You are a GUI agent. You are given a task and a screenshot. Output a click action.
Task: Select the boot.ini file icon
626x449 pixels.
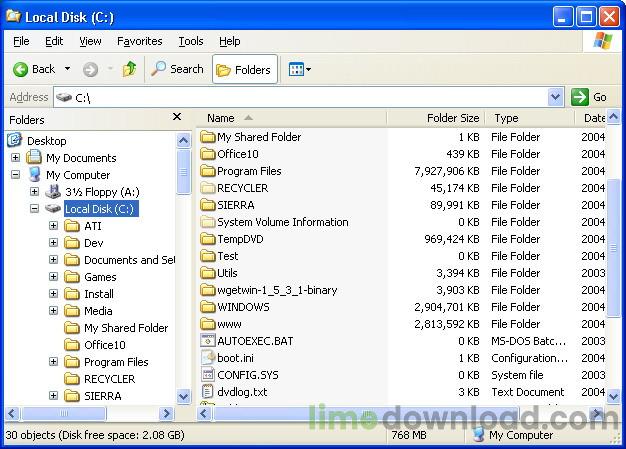(x=208, y=358)
